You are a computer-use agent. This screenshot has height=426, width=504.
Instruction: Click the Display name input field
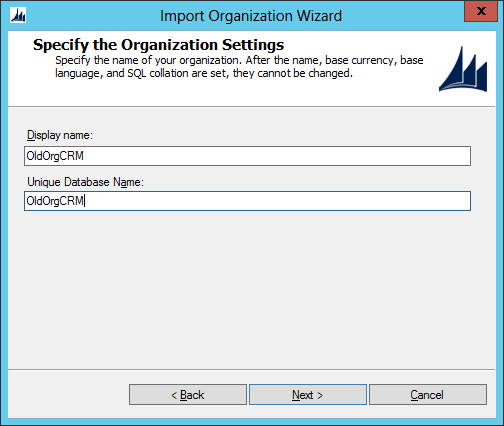247,156
